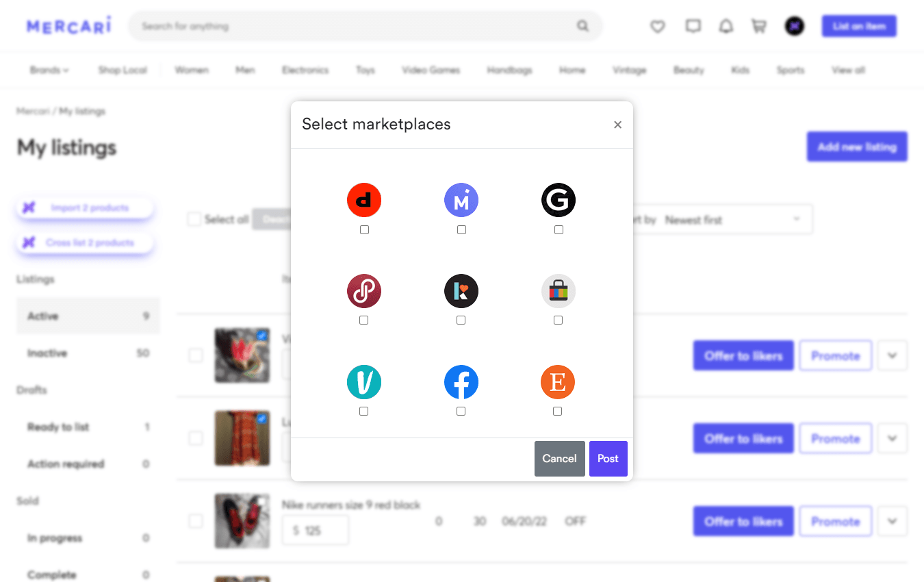Tick the Select all checkbox
Image resolution: width=924 pixels, height=582 pixels.
click(194, 219)
